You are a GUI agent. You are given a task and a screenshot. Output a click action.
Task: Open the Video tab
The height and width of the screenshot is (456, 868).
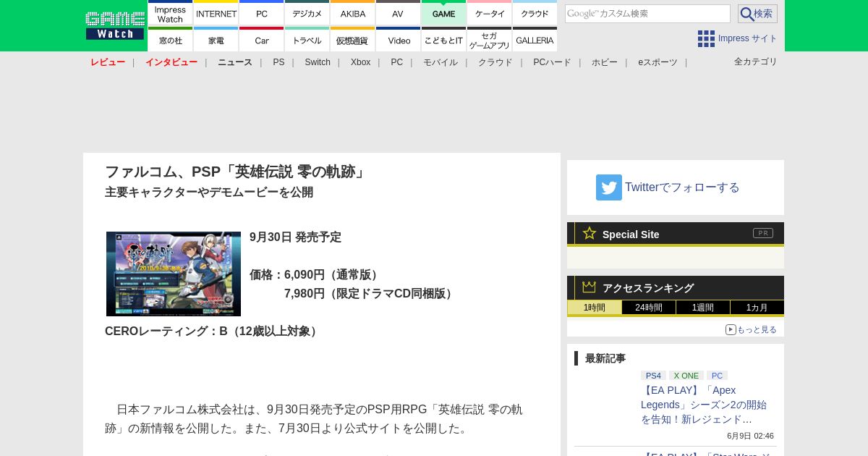click(398, 40)
